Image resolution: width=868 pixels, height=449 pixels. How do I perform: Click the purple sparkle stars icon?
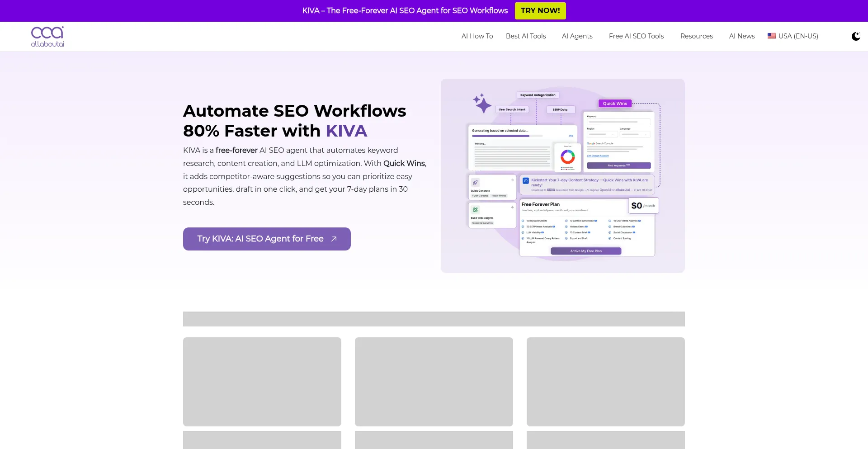pyautogui.click(x=482, y=104)
